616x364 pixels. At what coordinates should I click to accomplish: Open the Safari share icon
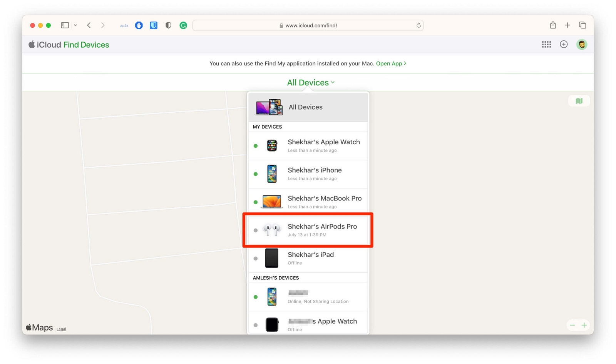click(553, 25)
